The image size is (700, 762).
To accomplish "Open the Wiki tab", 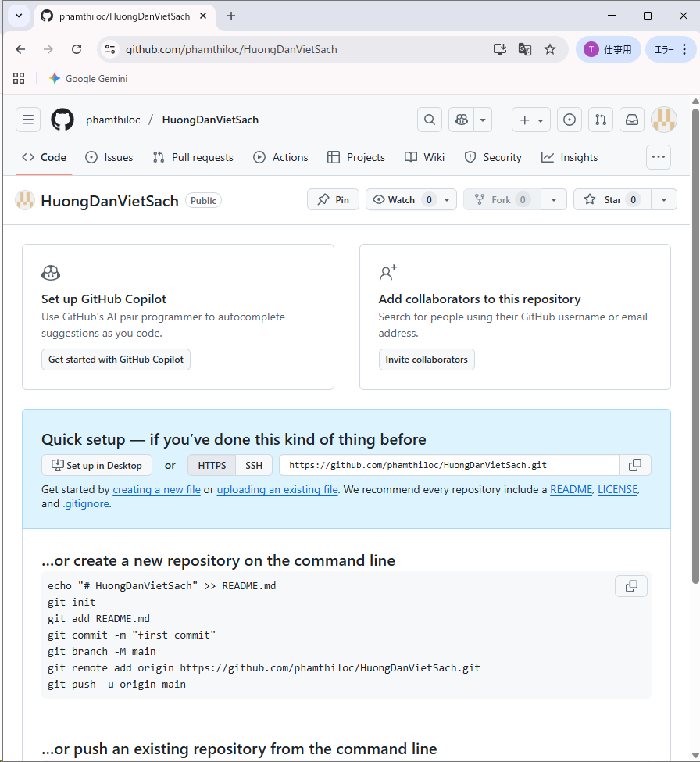I will [x=424, y=157].
